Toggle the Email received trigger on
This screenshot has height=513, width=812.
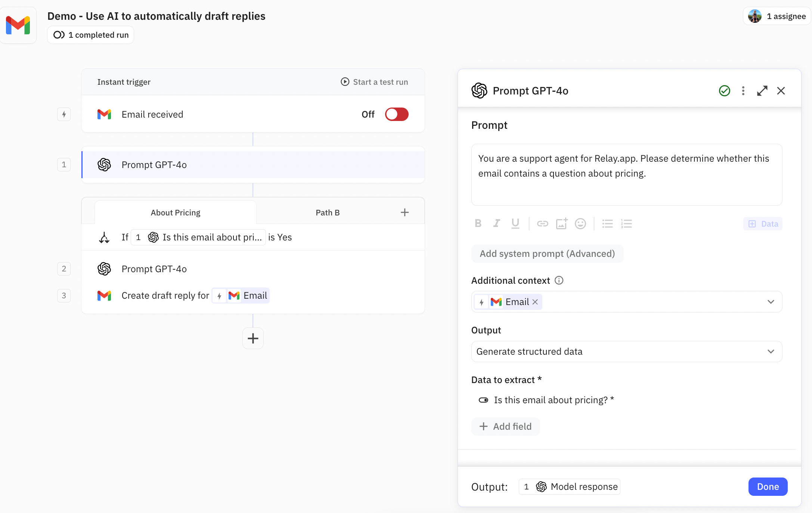[x=397, y=114]
